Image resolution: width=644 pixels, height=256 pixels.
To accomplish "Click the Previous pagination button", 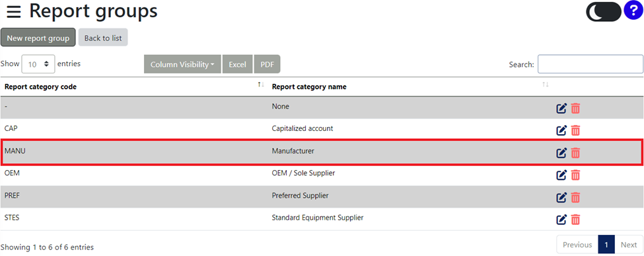I will click(x=577, y=245).
